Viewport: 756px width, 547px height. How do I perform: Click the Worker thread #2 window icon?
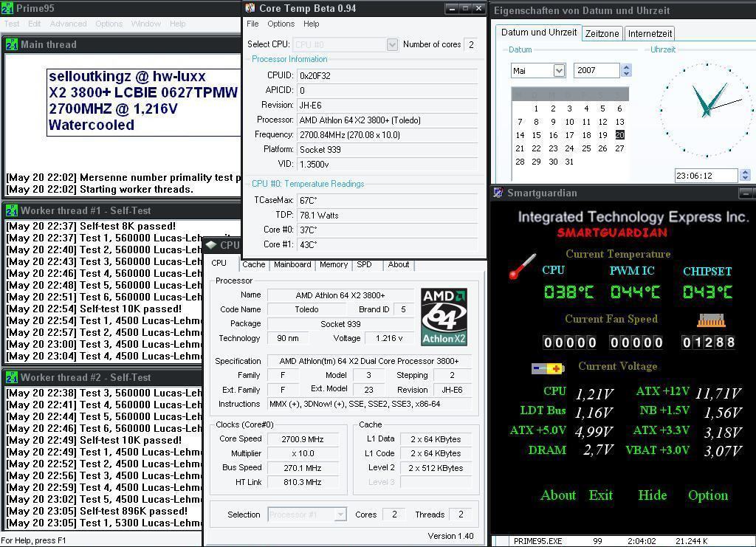pos(12,377)
